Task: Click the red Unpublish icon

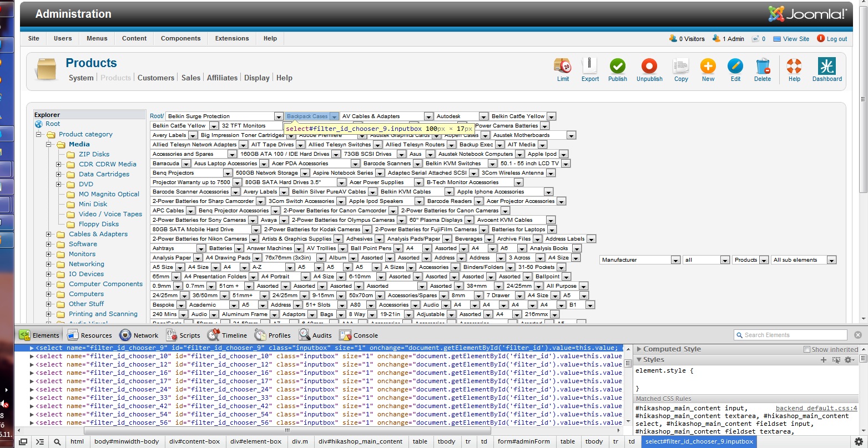Action: click(x=649, y=66)
